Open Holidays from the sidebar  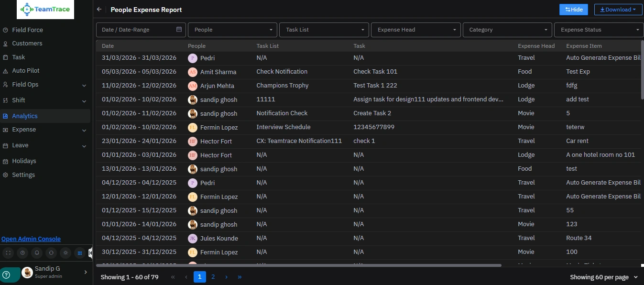[24, 161]
